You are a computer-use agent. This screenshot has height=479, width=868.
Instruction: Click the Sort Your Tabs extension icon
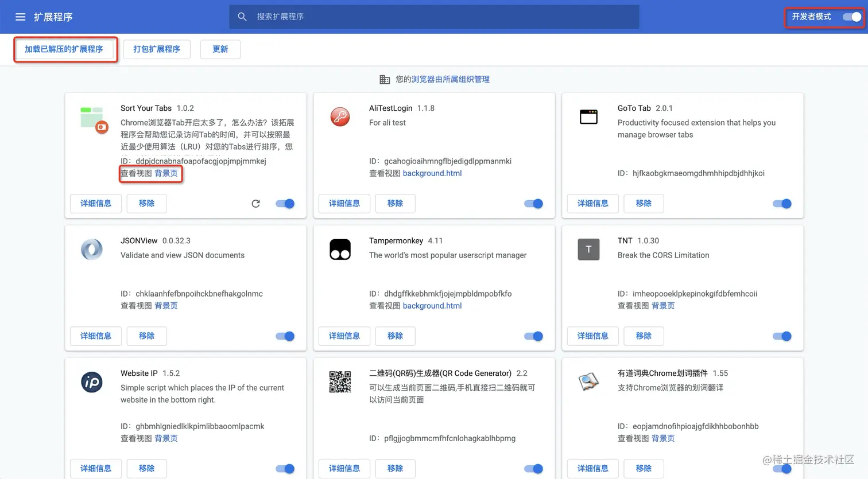94,119
